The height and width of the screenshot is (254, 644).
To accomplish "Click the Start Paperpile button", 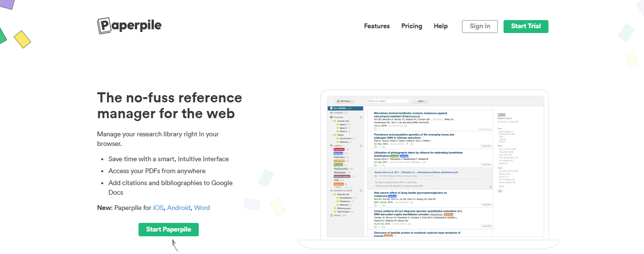I will [x=169, y=230].
